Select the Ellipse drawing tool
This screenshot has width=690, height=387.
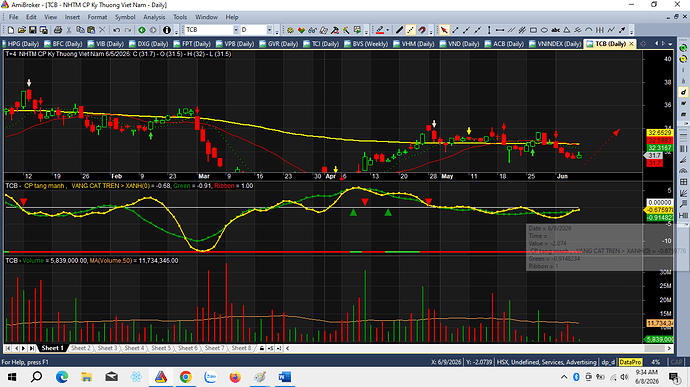(544, 30)
